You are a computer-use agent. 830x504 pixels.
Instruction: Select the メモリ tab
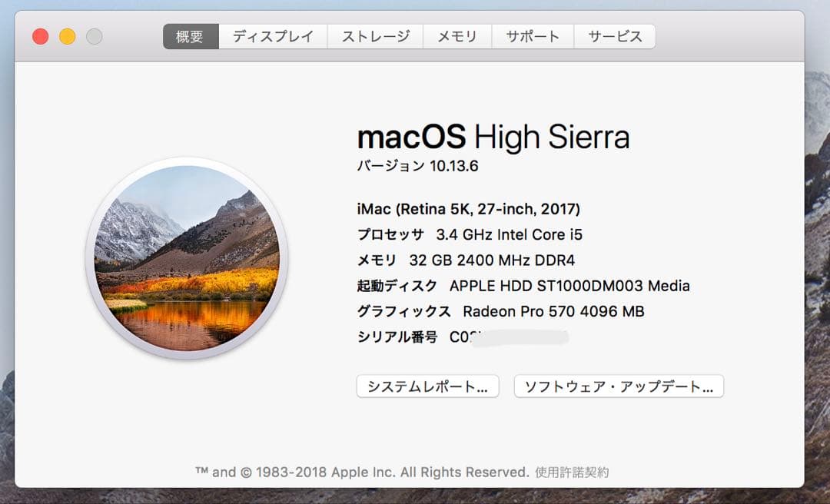coord(457,35)
